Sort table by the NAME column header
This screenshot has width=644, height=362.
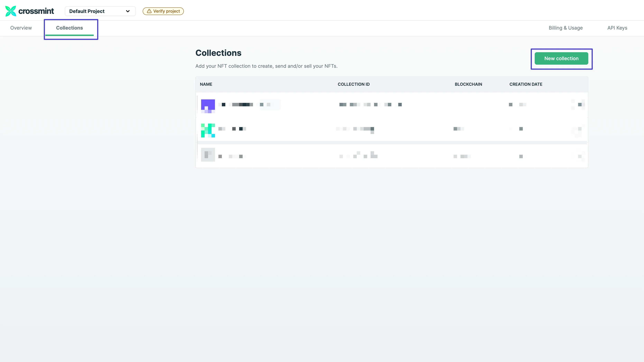coord(206,84)
